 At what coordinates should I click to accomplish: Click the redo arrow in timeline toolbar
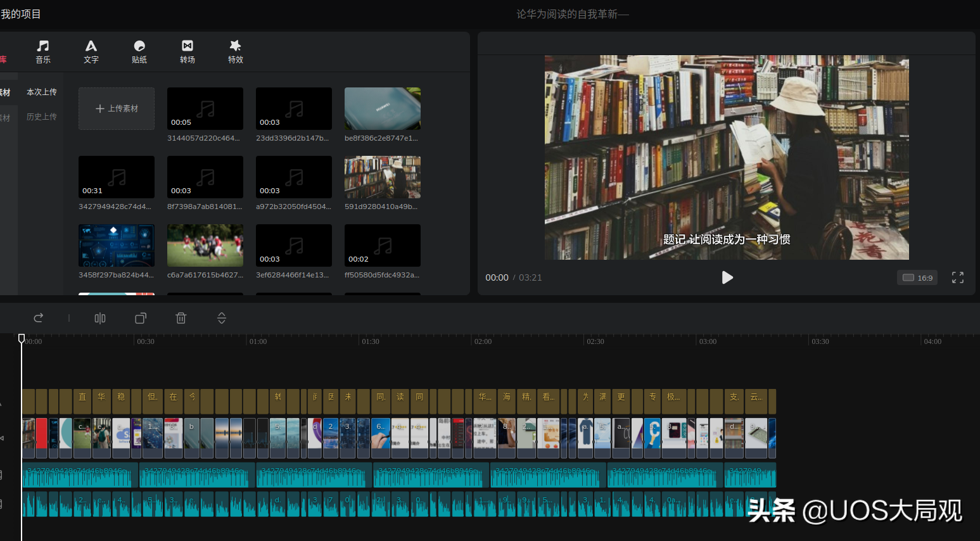39,318
